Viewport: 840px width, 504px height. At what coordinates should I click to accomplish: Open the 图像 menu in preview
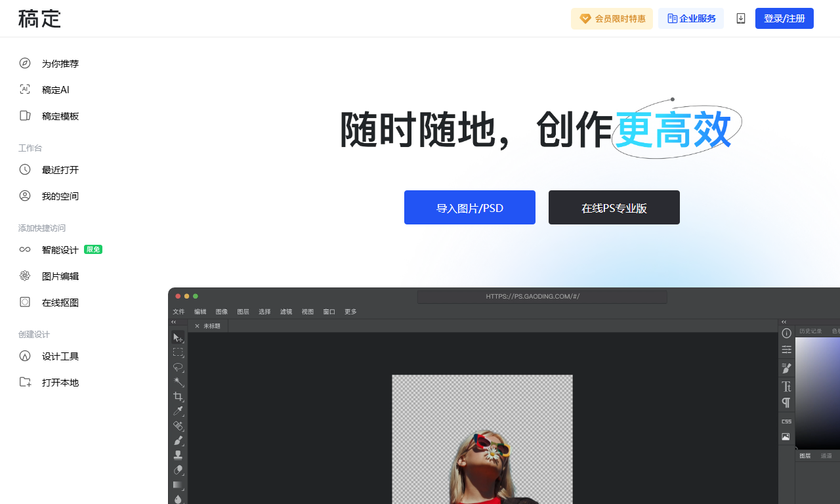[222, 312]
